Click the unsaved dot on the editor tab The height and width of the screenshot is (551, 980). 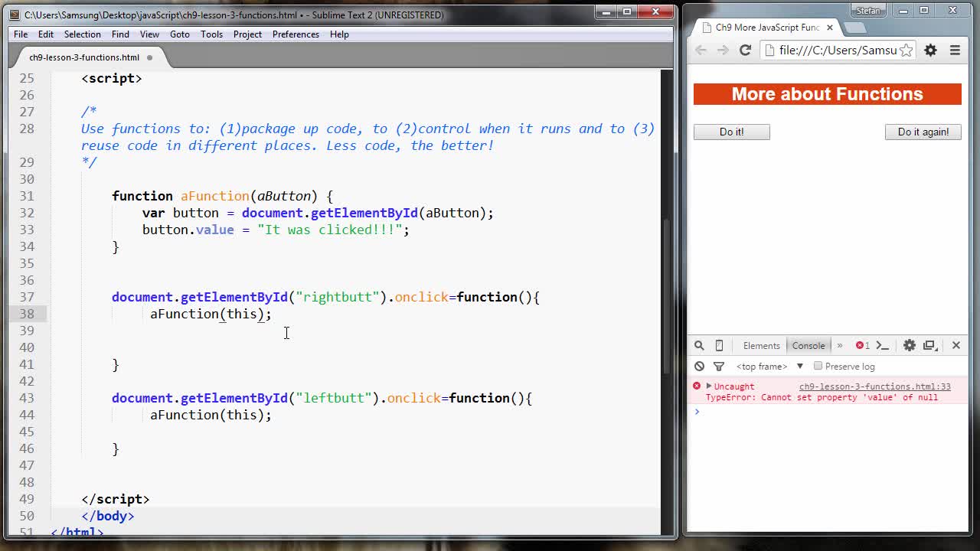[x=149, y=57]
